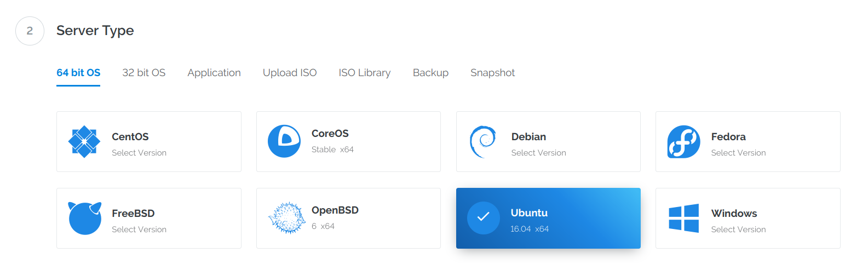Viewport: 868px width, 264px height.
Task: Click the Fedora logo icon
Action: [683, 142]
